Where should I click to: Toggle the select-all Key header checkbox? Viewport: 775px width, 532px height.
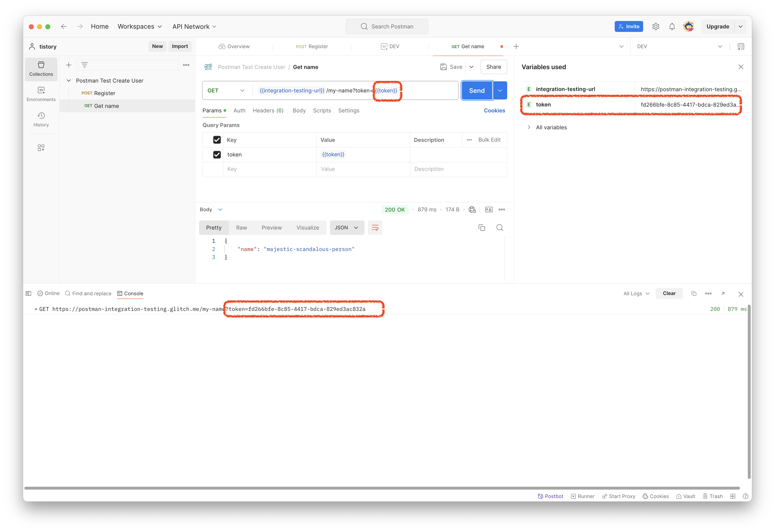click(x=217, y=140)
